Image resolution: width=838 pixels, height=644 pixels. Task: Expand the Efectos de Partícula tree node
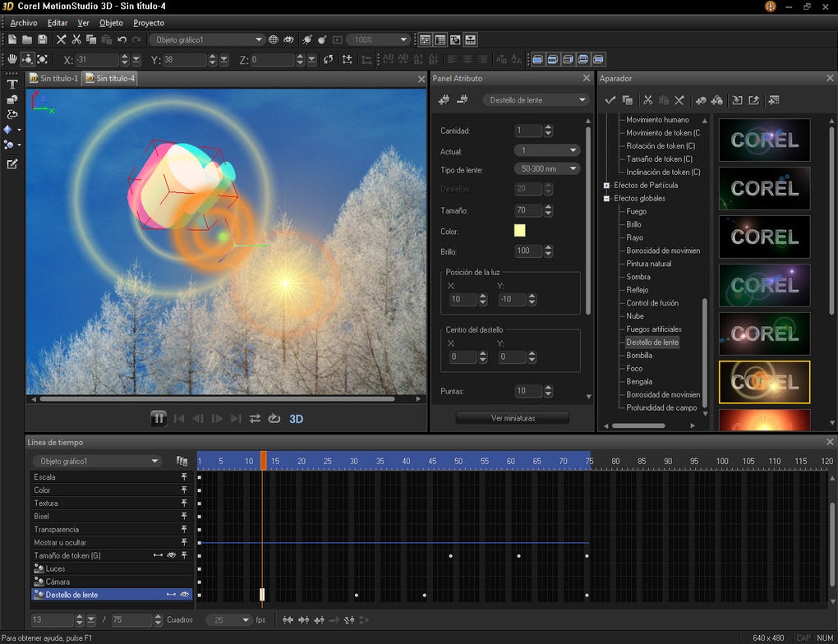(607, 186)
